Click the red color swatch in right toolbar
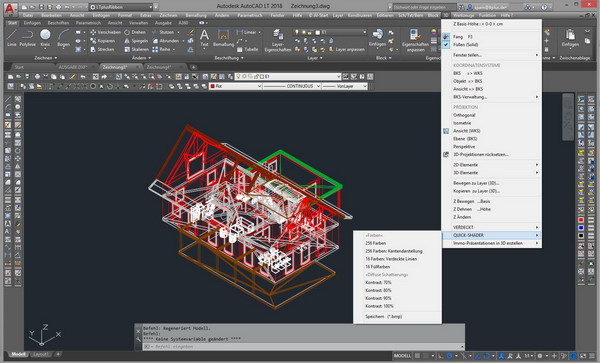 tap(581, 220)
